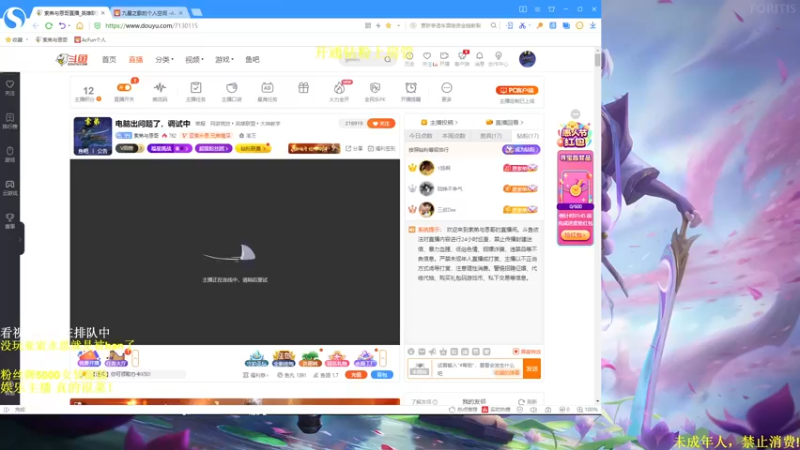Click the purple 成为钻粉 button

coord(520,149)
